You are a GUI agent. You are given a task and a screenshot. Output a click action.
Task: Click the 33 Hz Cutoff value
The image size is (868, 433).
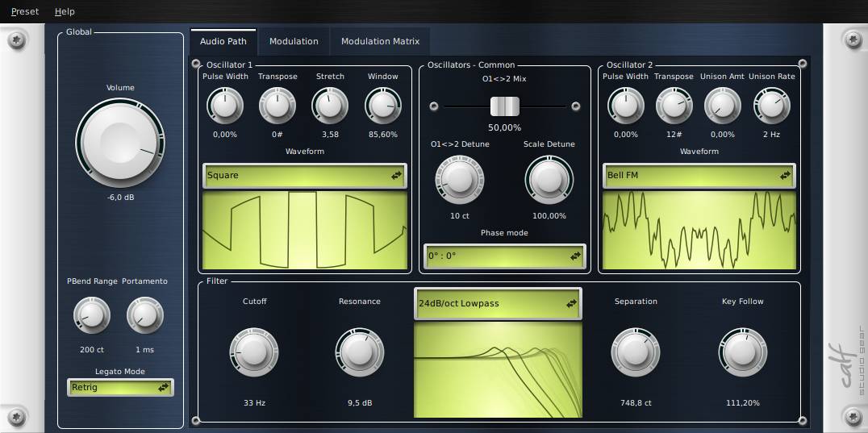[x=254, y=402]
